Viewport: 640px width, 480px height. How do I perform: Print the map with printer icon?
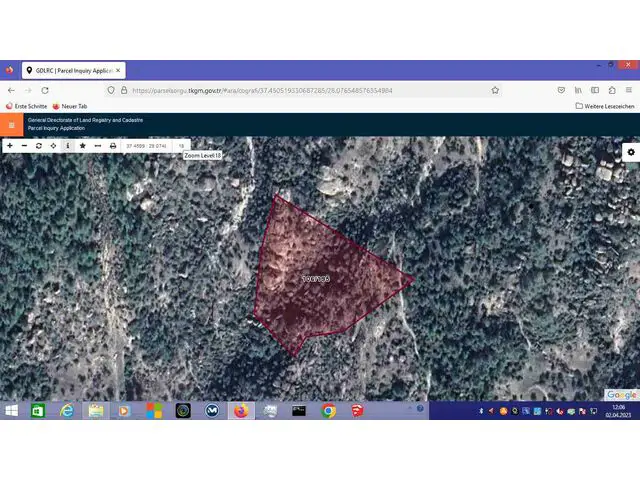click(x=112, y=146)
